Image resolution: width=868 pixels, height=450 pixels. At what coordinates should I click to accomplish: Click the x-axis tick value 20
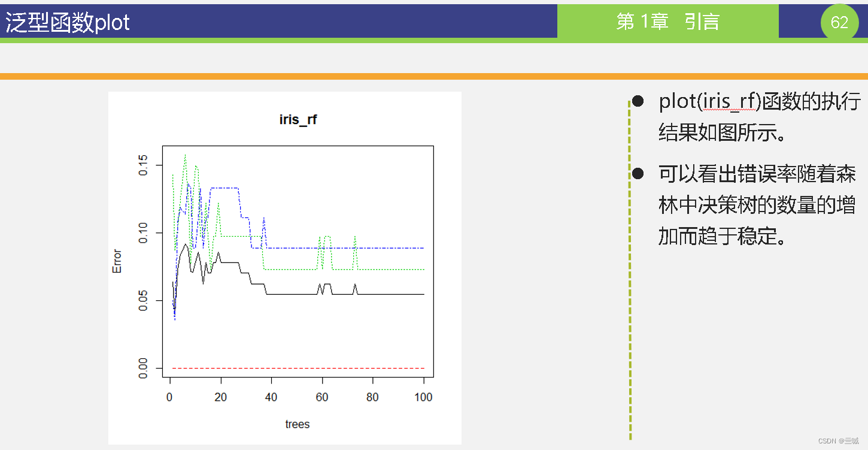(x=221, y=397)
